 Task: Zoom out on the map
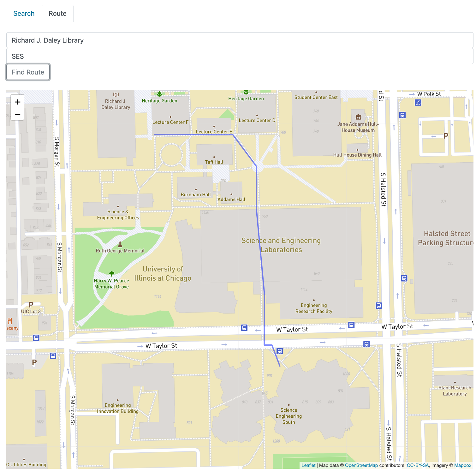18,114
